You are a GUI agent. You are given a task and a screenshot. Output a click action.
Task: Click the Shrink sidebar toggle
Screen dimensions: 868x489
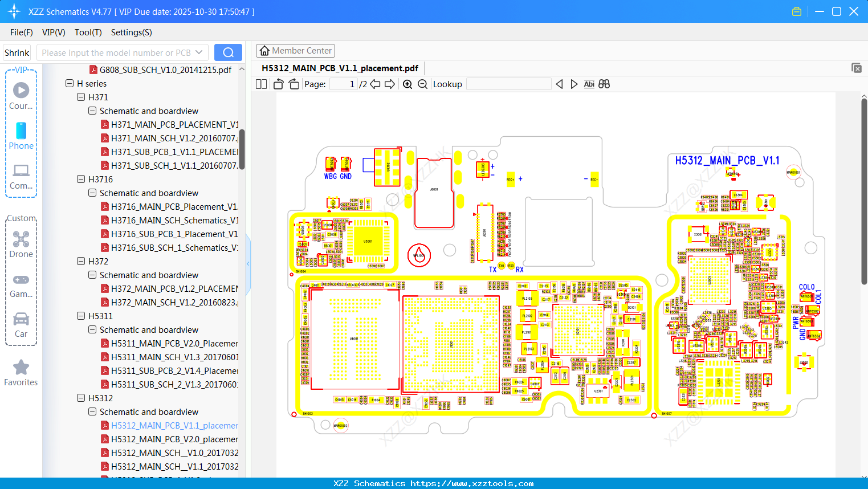pos(17,52)
